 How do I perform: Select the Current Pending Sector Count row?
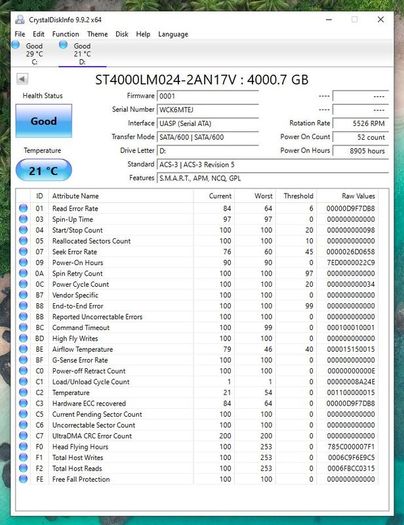click(197, 414)
